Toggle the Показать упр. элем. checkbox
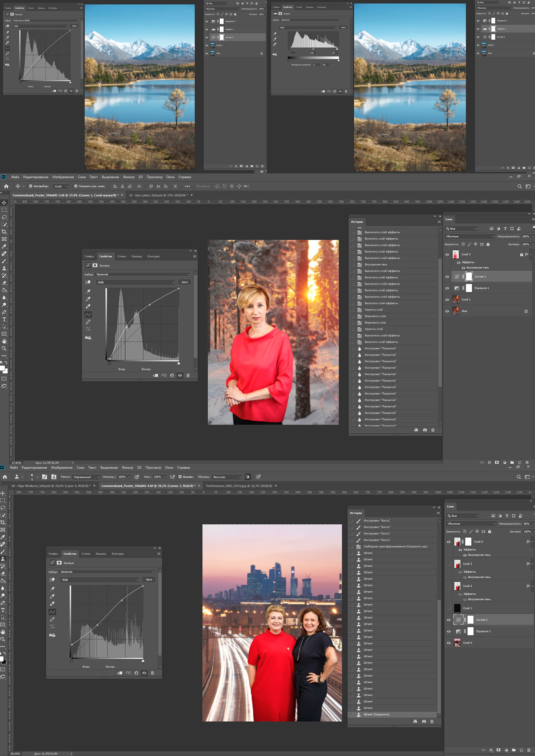 click(76, 186)
